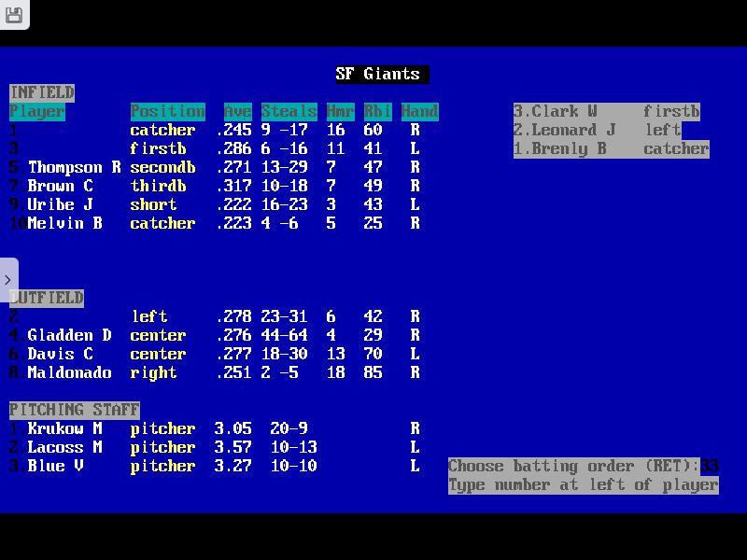Click the PITCHING STAFF heading
This screenshot has height=560, width=747.
click(74, 409)
